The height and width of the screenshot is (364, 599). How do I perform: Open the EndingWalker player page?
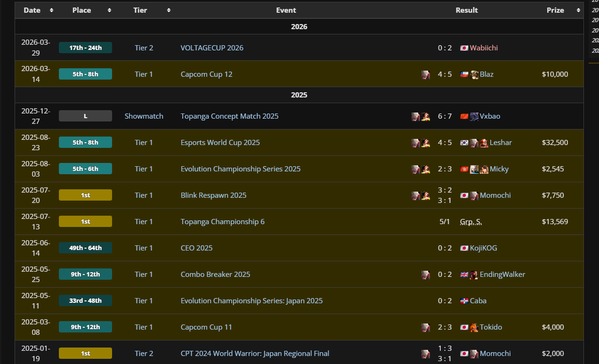(502, 275)
